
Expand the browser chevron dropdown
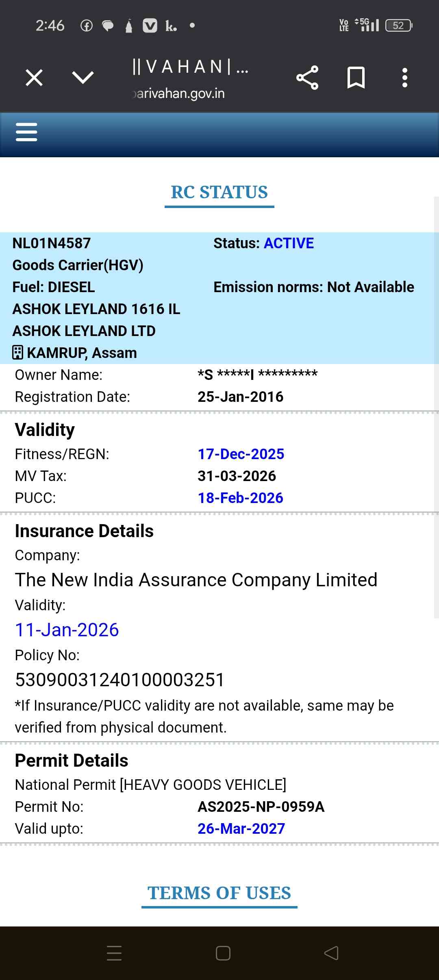[x=83, y=78]
